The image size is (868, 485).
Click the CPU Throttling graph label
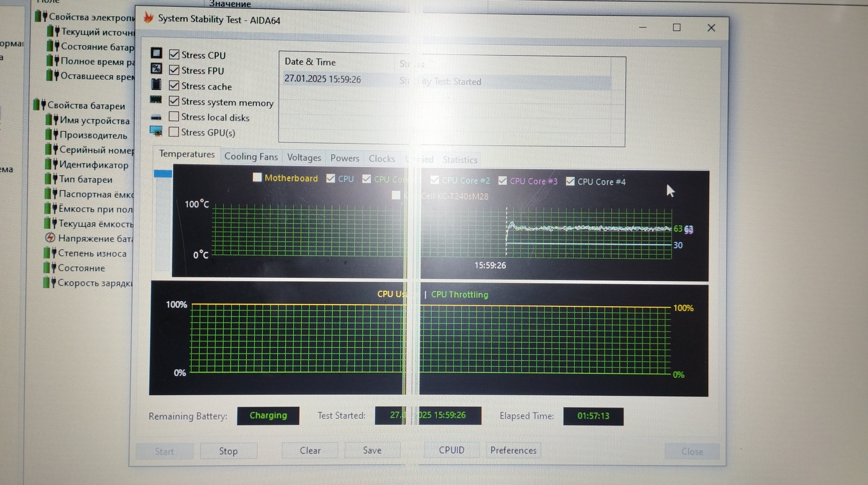(459, 295)
